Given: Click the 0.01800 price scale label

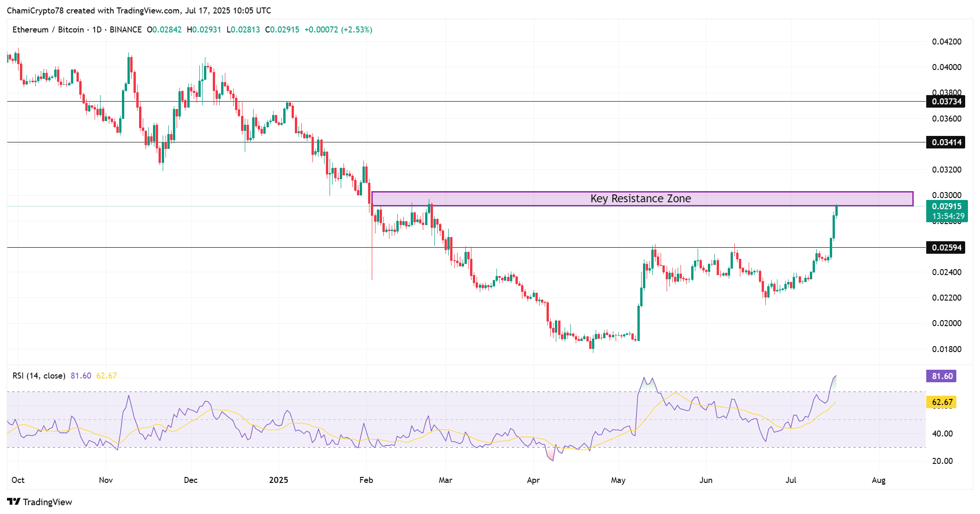Looking at the screenshot, I should click(947, 349).
